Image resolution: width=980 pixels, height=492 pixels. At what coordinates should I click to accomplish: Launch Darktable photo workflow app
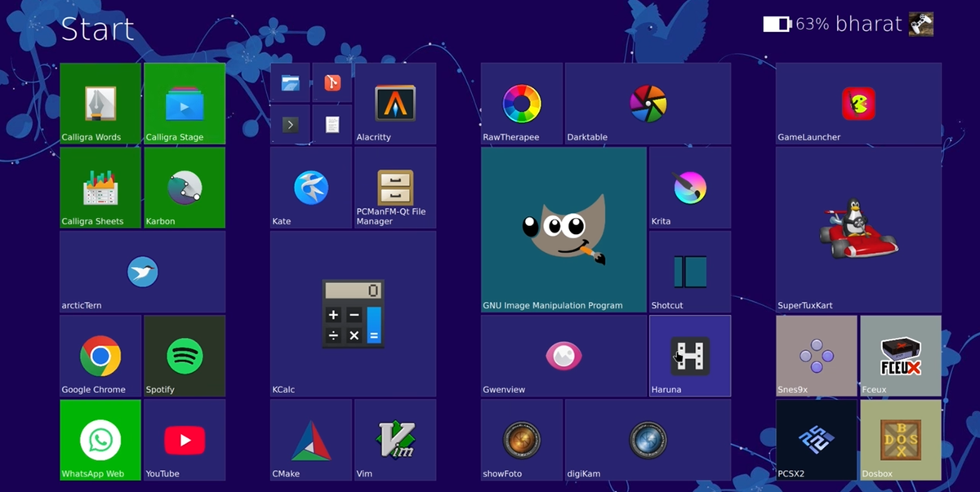646,102
